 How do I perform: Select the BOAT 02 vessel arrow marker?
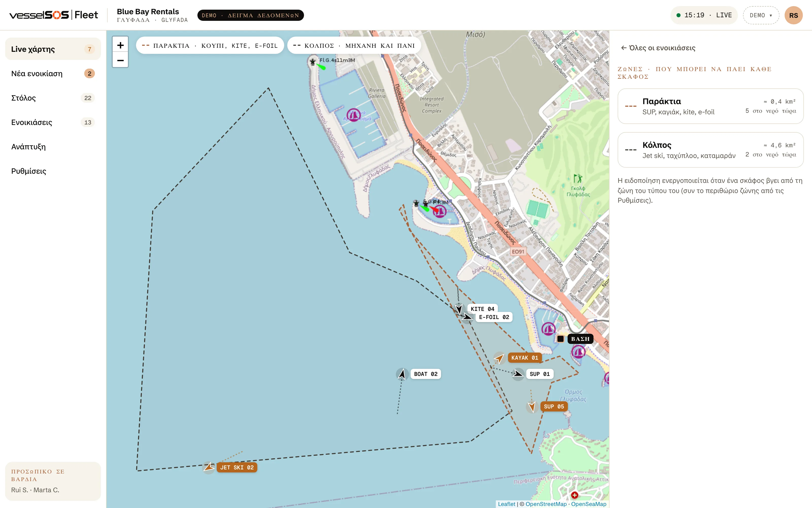point(402,374)
